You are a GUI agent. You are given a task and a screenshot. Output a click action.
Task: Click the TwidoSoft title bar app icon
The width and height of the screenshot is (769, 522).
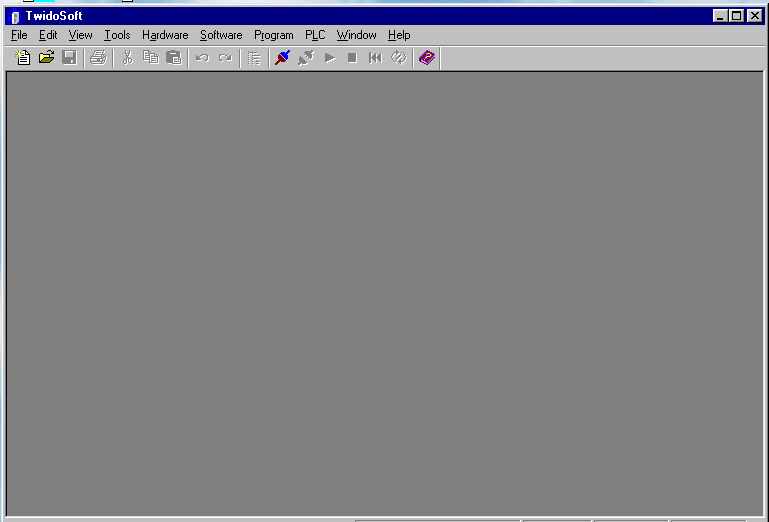(15, 16)
